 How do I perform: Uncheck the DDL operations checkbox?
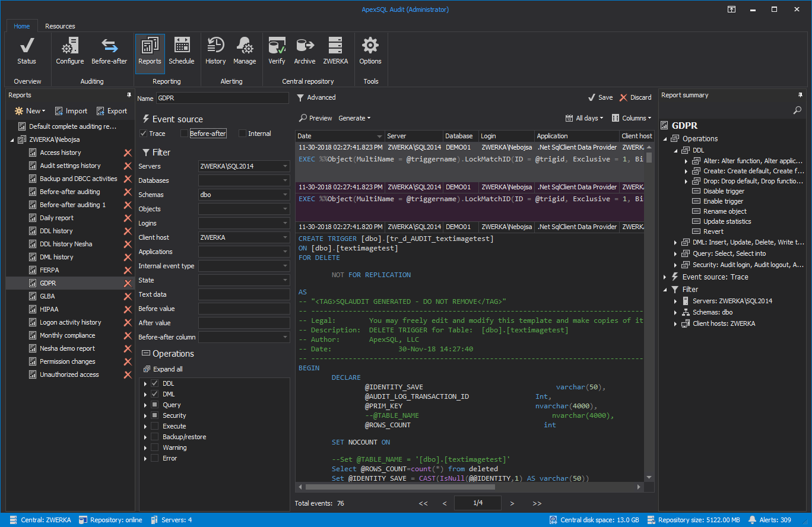click(155, 383)
